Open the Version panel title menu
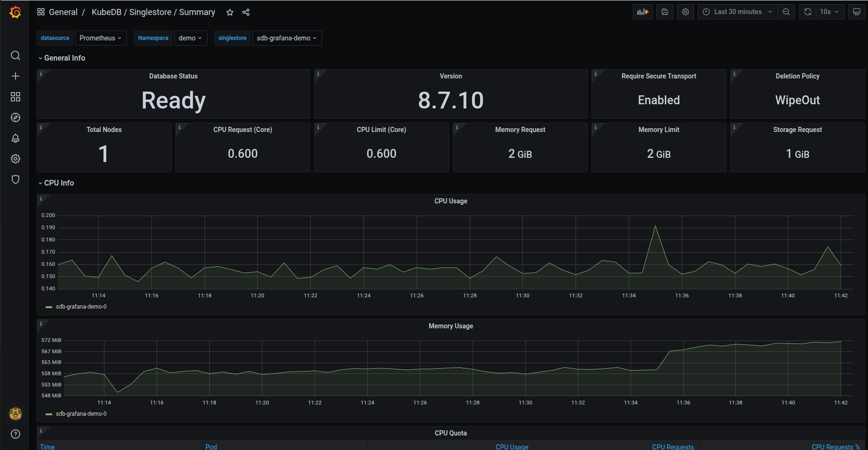 (451, 76)
